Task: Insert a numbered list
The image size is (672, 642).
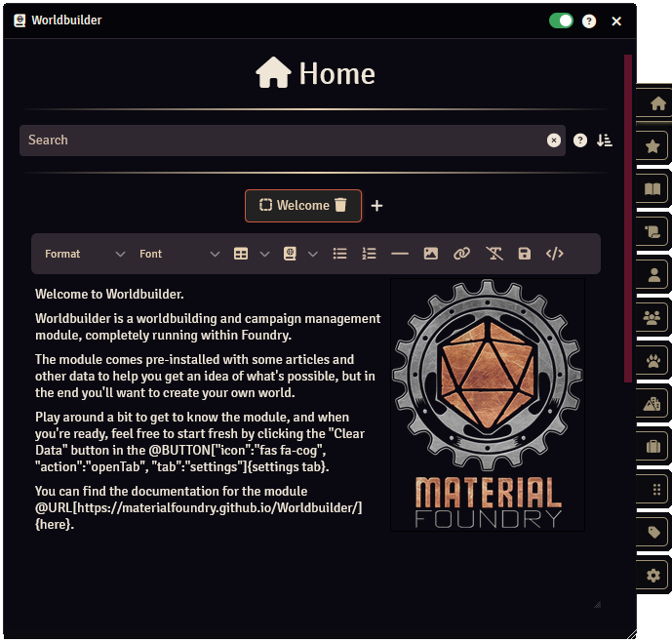Action: [369, 254]
